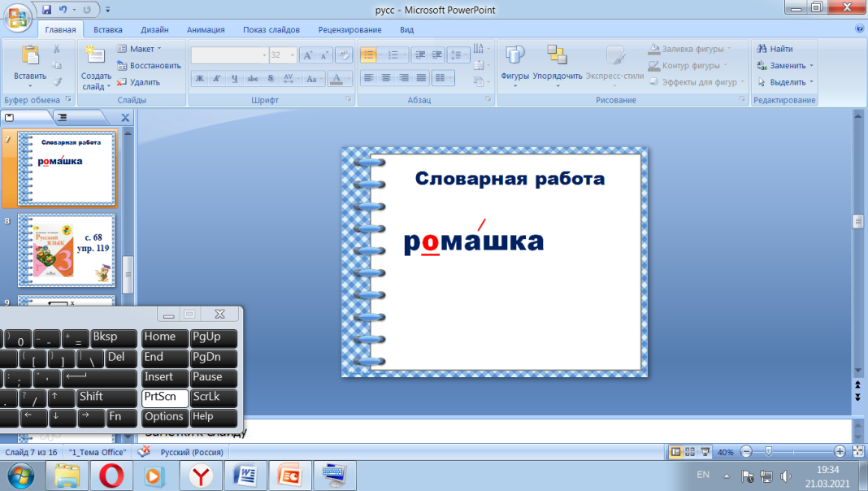Screen dimensions: 868x491
Task: Click the Find (Найти) binoculars button
Action: [774, 49]
